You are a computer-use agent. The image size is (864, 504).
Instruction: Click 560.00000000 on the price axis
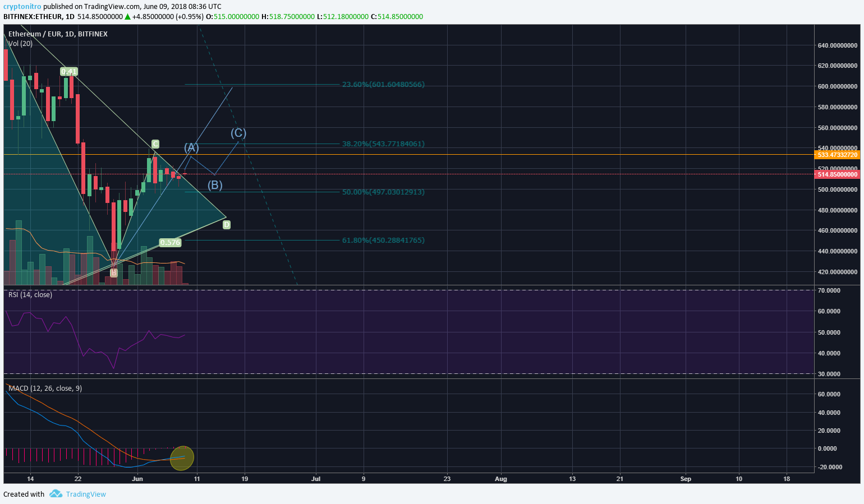tap(838, 128)
